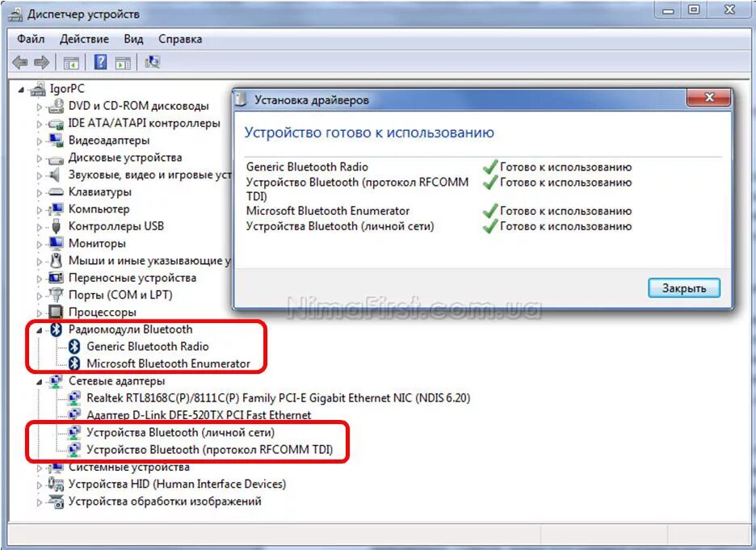
Task: Expand the DVD и CD-ROM дисководы node
Action: (x=39, y=107)
